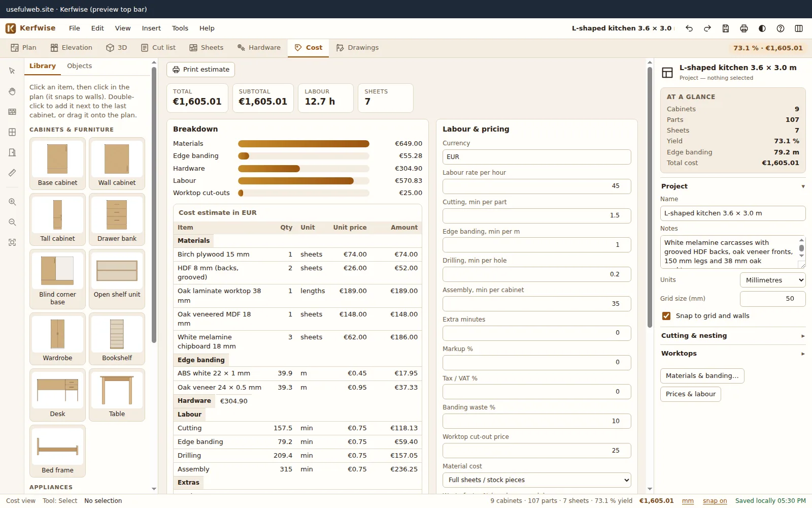Click the 73.1 % · €1,605.01 badge

pyautogui.click(x=768, y=48)
